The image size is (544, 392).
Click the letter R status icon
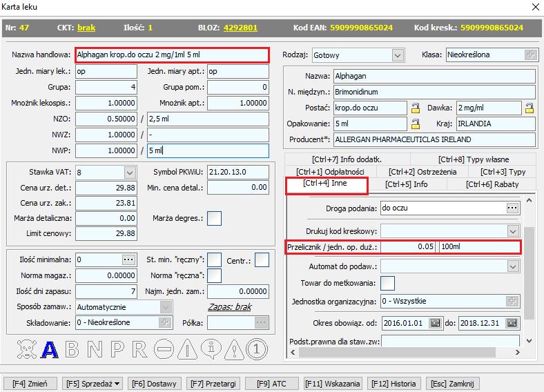tap(139, 349)
